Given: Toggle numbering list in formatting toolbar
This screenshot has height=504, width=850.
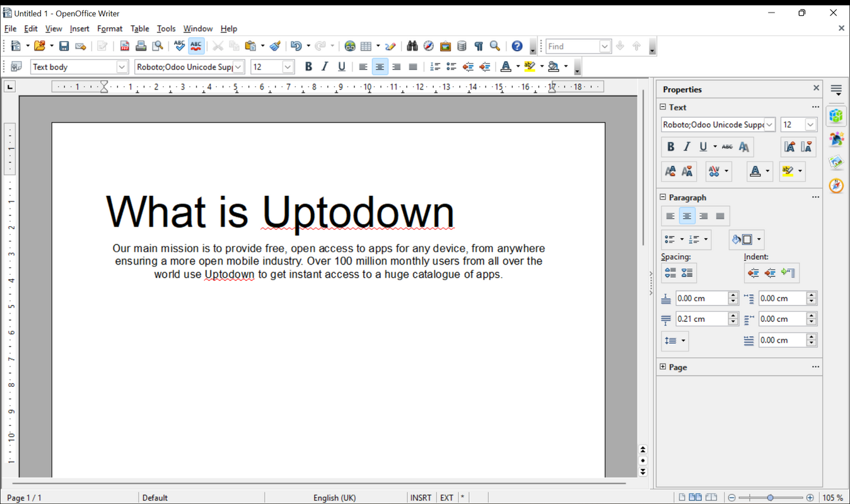Looking at the screenshot, I should tap(435, 67).
